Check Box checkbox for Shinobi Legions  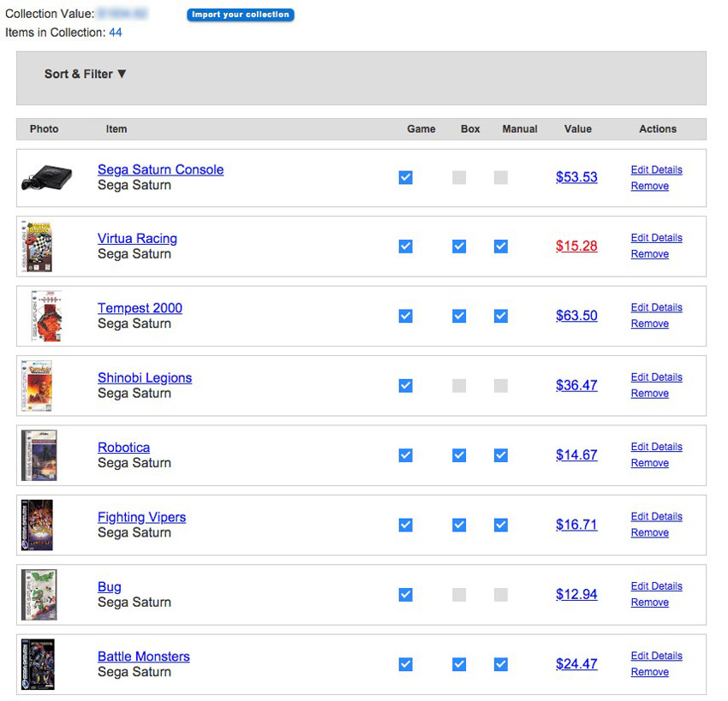[459, 385]
